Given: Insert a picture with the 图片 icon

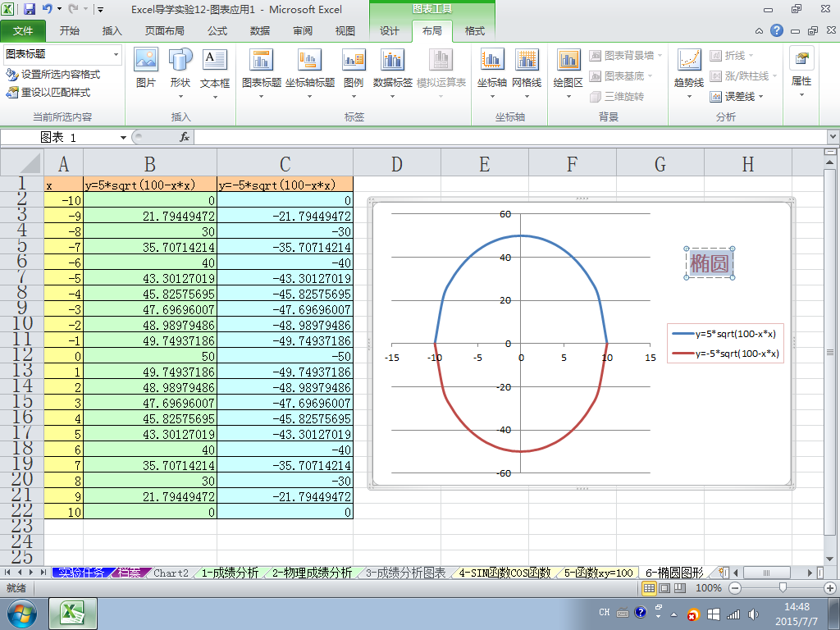Looking at the screenshot, I should coord(146,69).
